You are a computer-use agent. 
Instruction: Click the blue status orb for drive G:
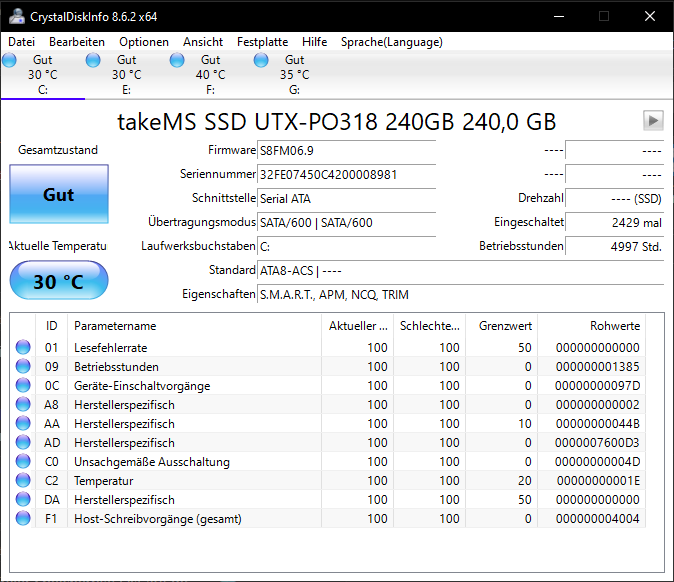tap(260, 60)
